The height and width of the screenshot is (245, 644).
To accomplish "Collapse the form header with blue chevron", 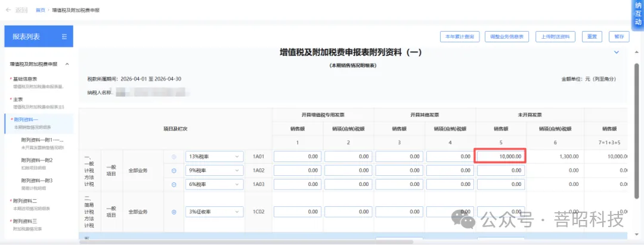I will point(615,52).
